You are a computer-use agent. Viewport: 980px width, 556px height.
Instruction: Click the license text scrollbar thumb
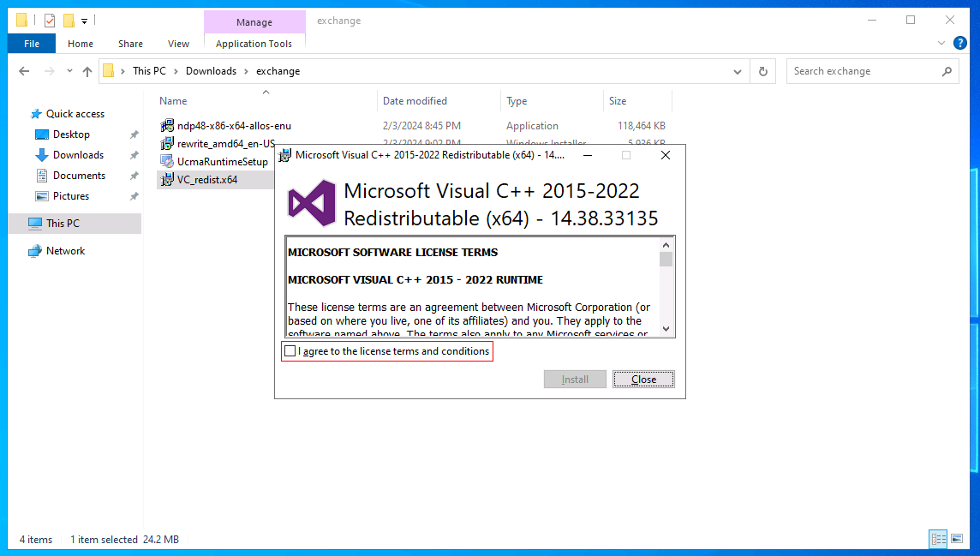pos(666,260)
